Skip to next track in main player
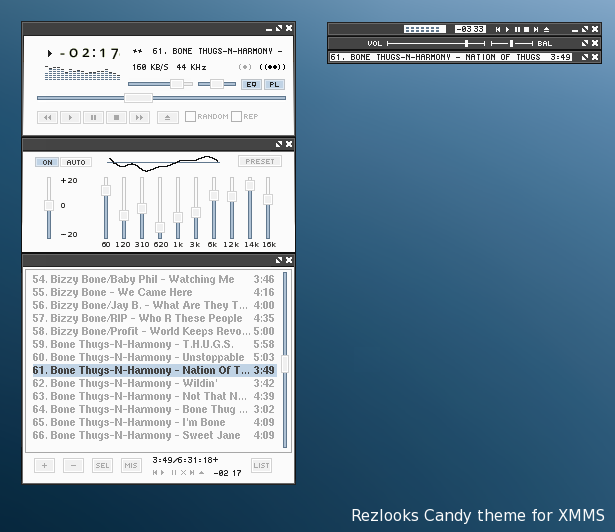The height and width of the screenshot is (532, 615). coord(139,117)
